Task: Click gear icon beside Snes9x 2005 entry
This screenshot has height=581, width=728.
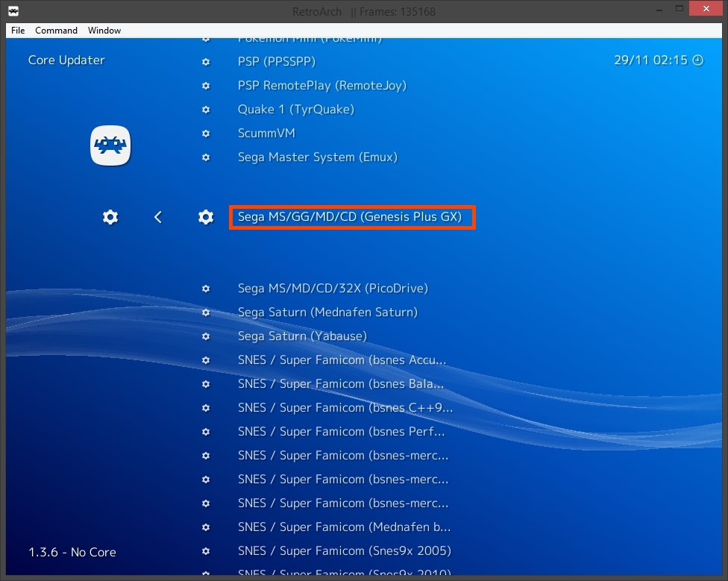Action: 206,551
